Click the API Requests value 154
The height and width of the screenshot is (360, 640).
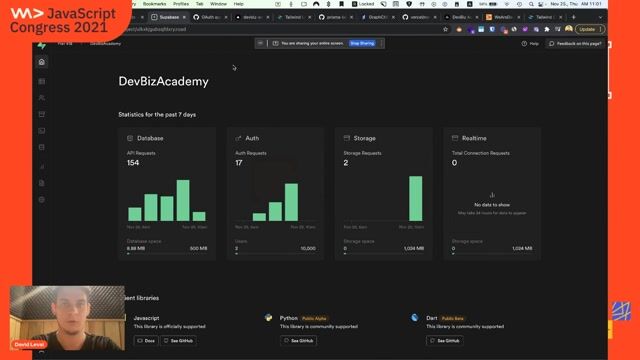(x=133, y=163)
